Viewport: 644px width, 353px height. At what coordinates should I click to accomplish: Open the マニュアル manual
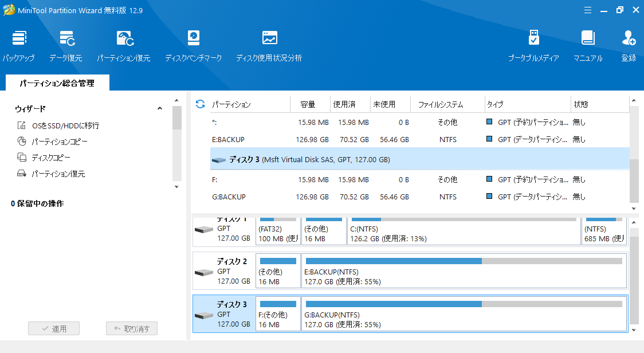click(x=588, y=46)
